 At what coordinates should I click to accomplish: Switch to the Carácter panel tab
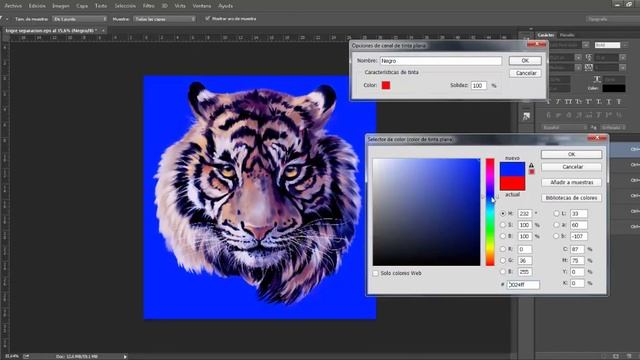click(546, 35)
